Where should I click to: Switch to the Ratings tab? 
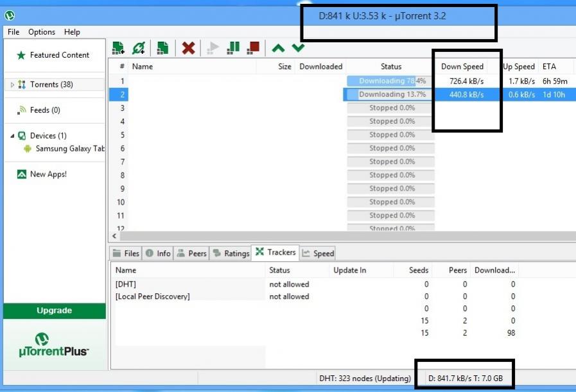[231, 253]
